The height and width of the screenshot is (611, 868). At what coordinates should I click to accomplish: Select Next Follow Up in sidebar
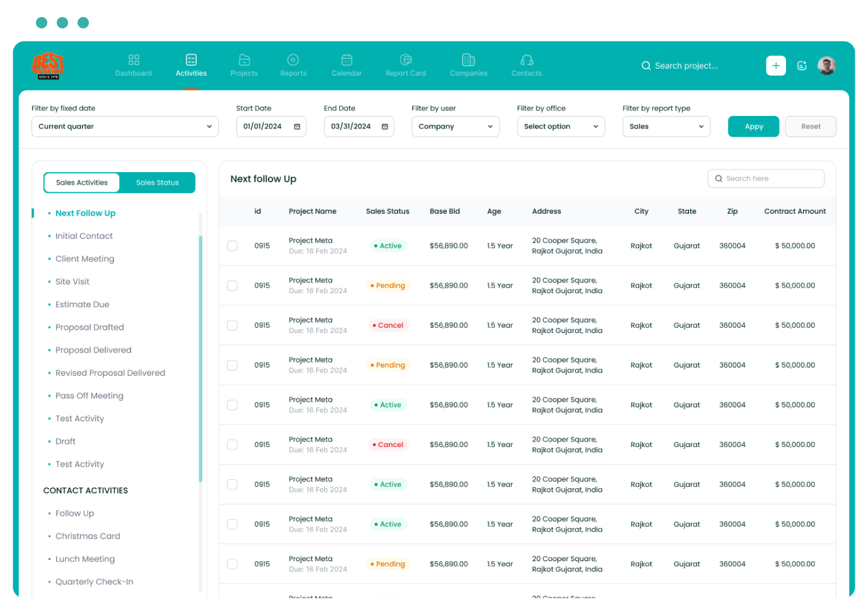coord(85,213)
